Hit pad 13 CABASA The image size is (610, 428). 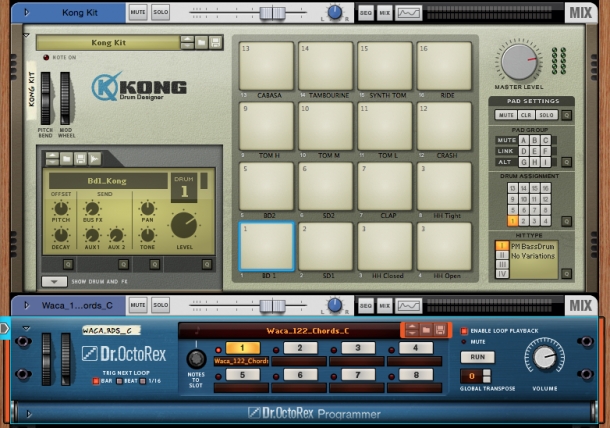266,66
